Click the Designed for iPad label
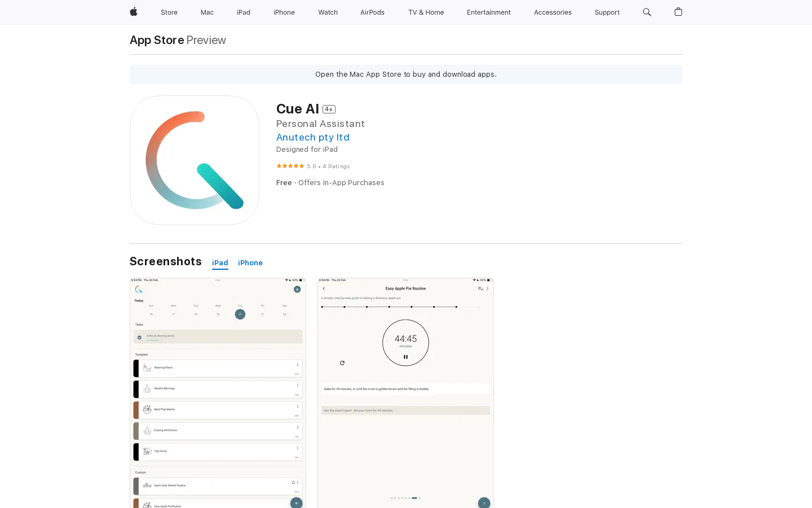Viewport: 812px width, 508px height. (307, 150)
